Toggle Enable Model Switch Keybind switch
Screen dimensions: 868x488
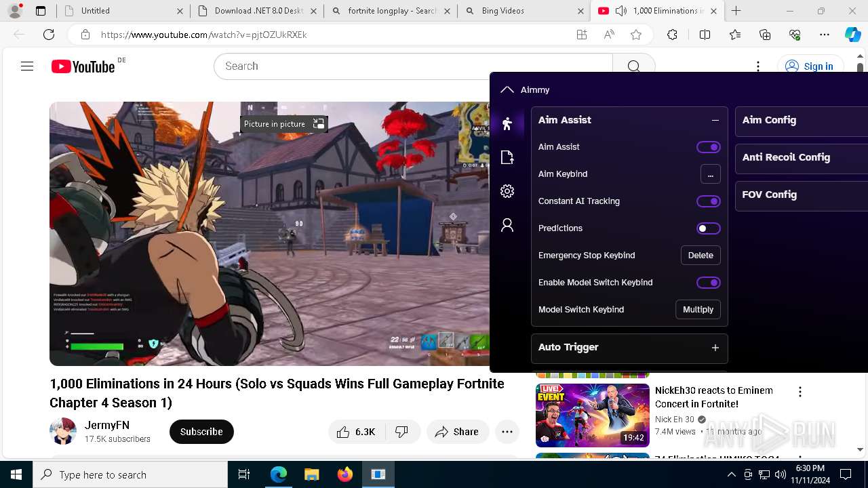coord(709,283)
